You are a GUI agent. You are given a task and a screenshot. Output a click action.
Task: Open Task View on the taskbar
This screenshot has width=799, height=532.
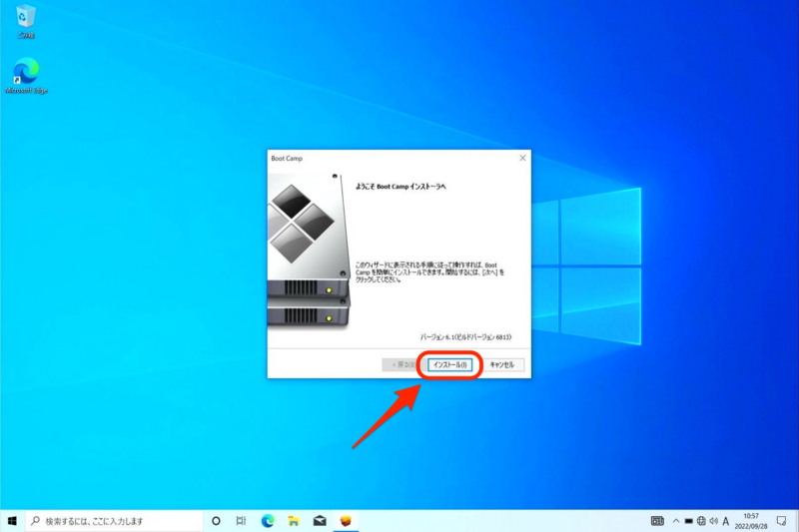pyautogui.click(x=241, y=521)
